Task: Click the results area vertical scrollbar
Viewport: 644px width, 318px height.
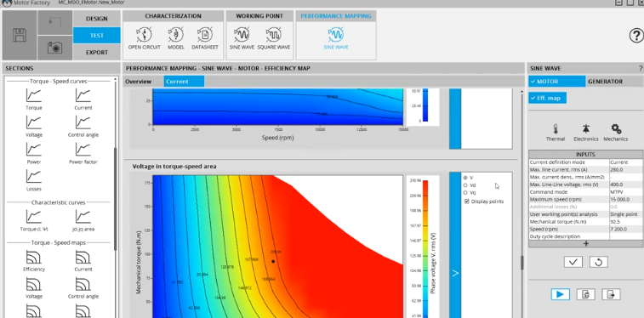Action: point(522,263)
